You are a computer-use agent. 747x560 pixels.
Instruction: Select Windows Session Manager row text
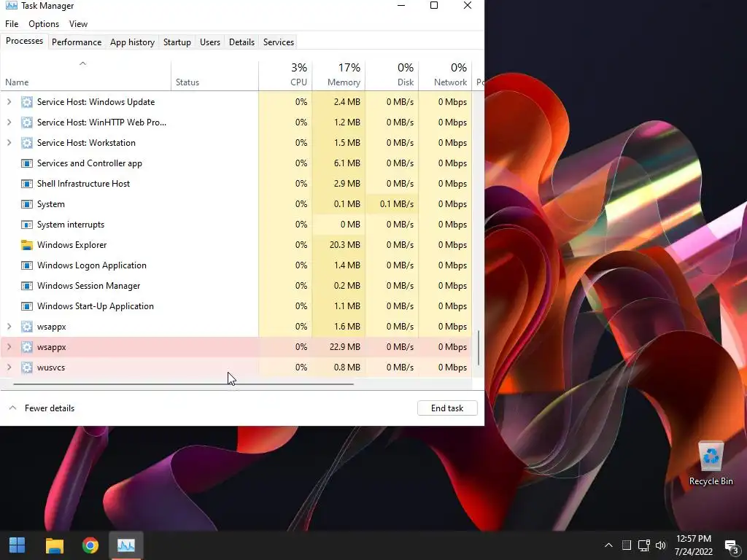coord(88,286)
